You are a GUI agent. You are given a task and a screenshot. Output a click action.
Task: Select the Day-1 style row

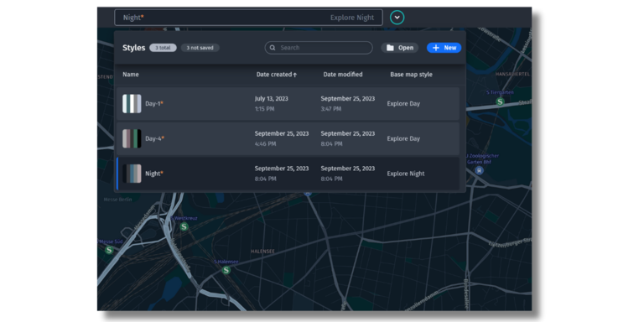coord(288,103)
